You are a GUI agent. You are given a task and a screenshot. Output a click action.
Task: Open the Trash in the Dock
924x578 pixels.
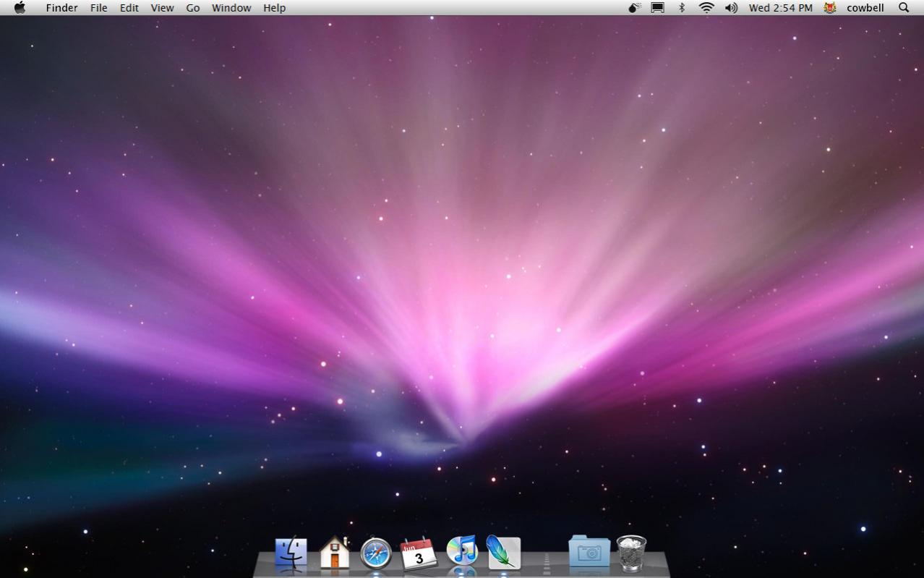[x=631, y=553]
